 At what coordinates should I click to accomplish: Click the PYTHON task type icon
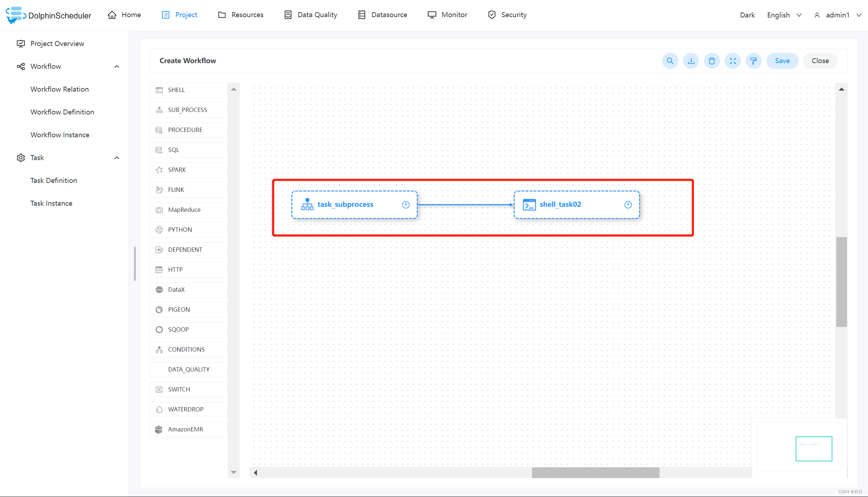pos(159,229)
